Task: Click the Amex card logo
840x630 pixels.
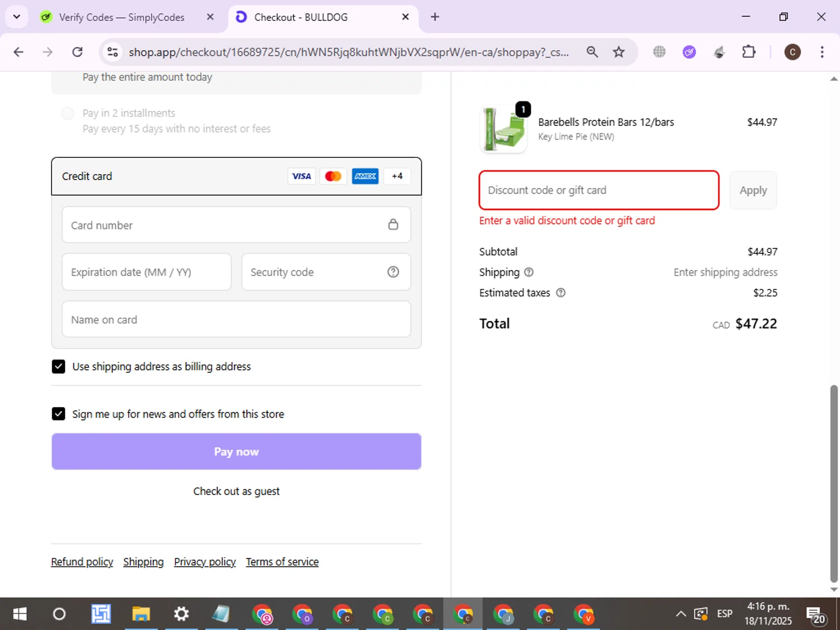Action: click(x=365, y=176)
